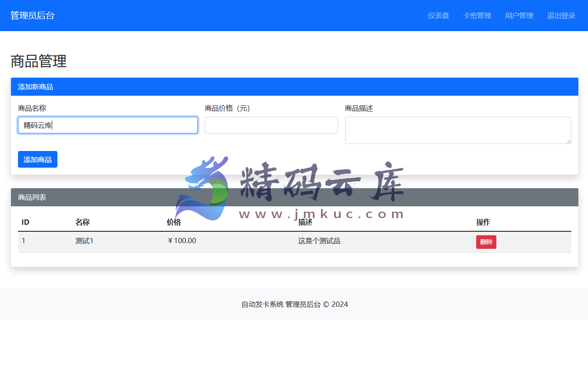Focus the 商品名称 input field
Viewport: 588px width, 377px height.
[108, 125]
